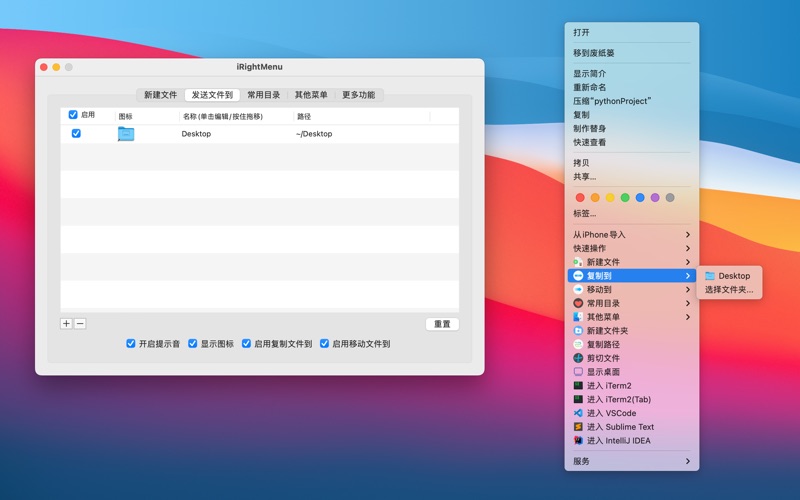This screenshot has width=800, height=500.
Task: Apply the green tag color
Action: [x=625, y=197]
